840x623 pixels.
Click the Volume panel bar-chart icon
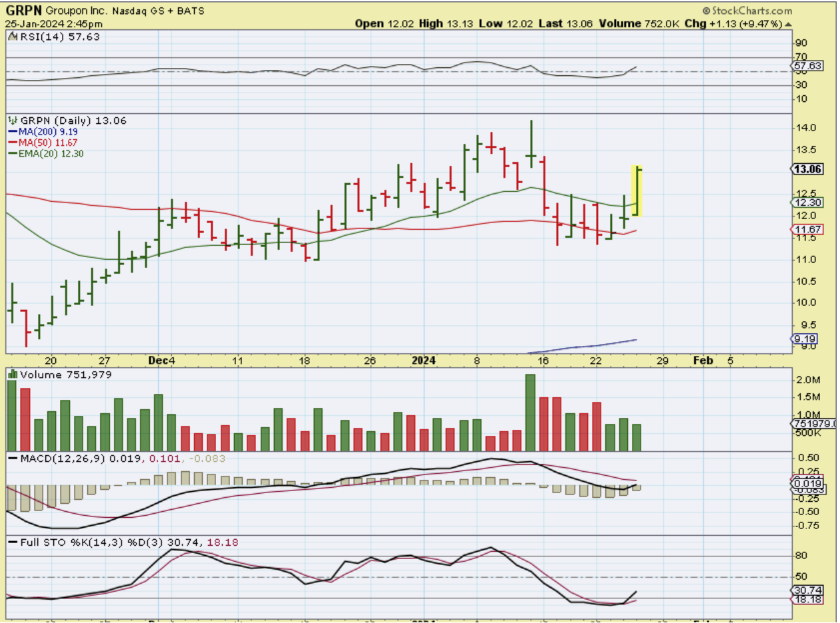[x=12, y=375]
